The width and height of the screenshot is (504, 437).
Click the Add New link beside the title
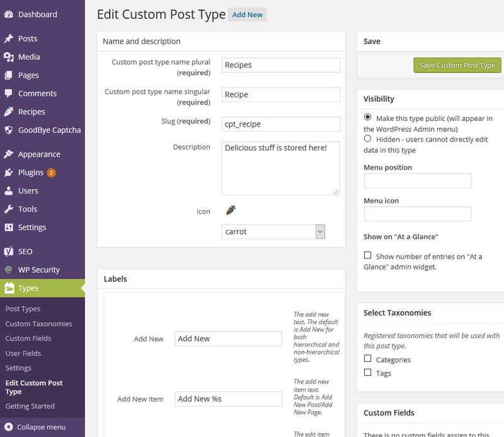click(x=247, y=14)
